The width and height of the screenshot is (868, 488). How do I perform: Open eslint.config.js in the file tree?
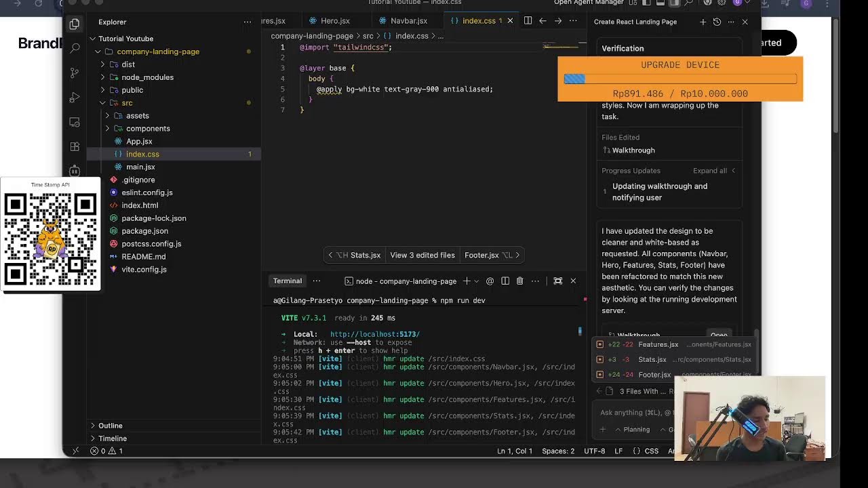pyautogui.click(x=146, y=192)
